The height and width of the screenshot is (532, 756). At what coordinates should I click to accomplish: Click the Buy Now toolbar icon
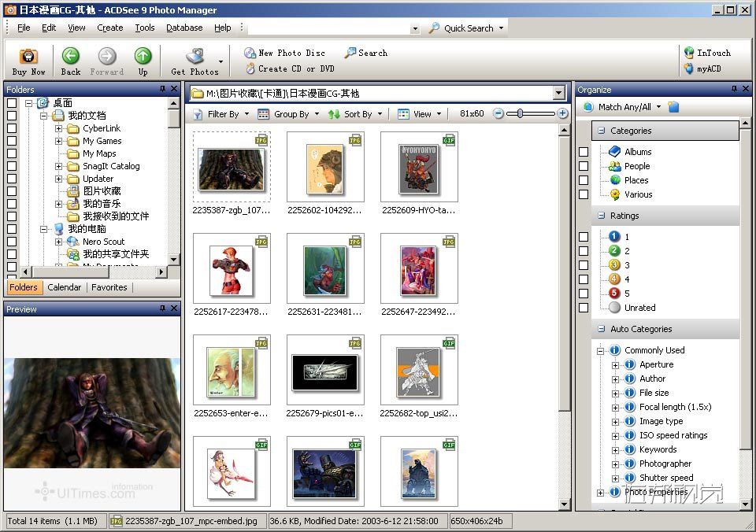point(28,57)
